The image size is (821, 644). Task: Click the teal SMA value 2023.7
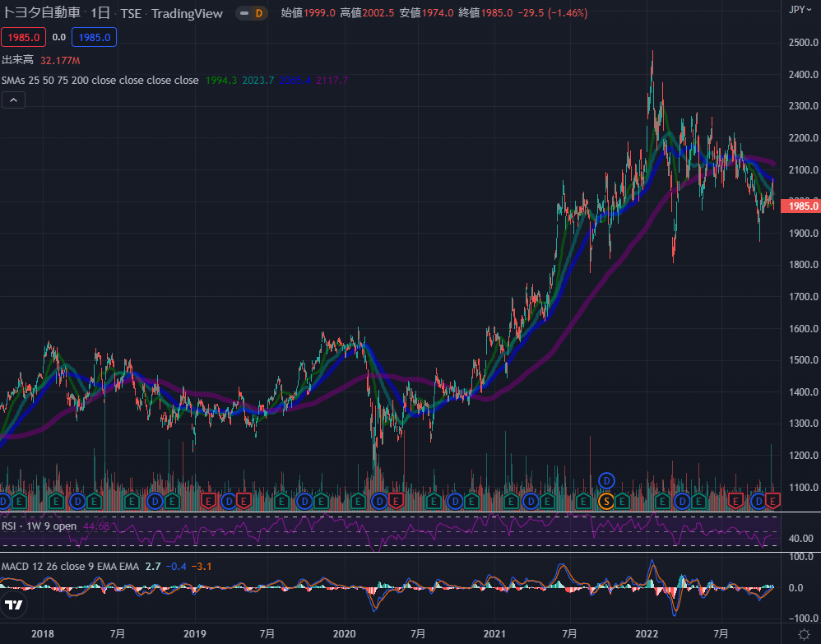coord(258,80)
